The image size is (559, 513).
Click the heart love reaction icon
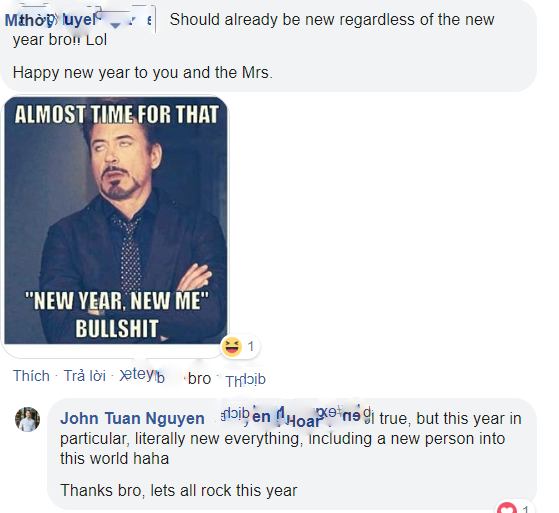[x=507, y=508]
